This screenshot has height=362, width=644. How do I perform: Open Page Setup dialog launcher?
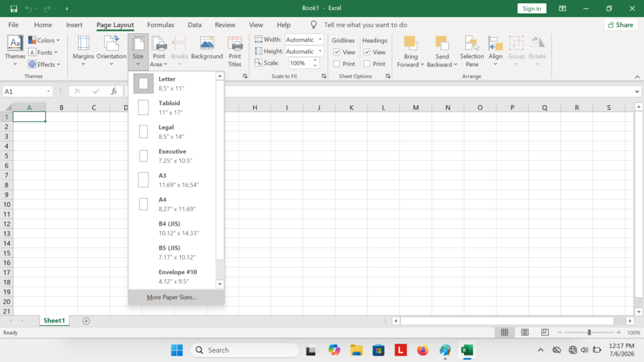tap(245, 76)
